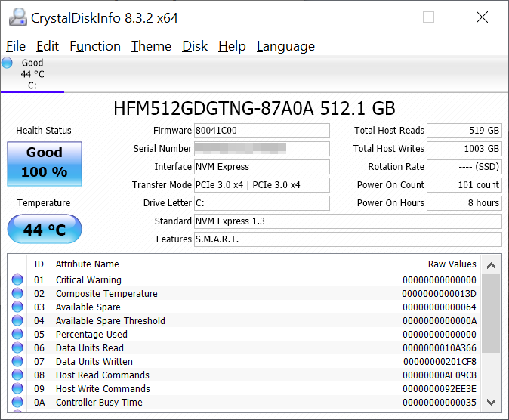Click the Good 100 % health status button
This screenshot has width=509, height=420.
pos(45,164)
